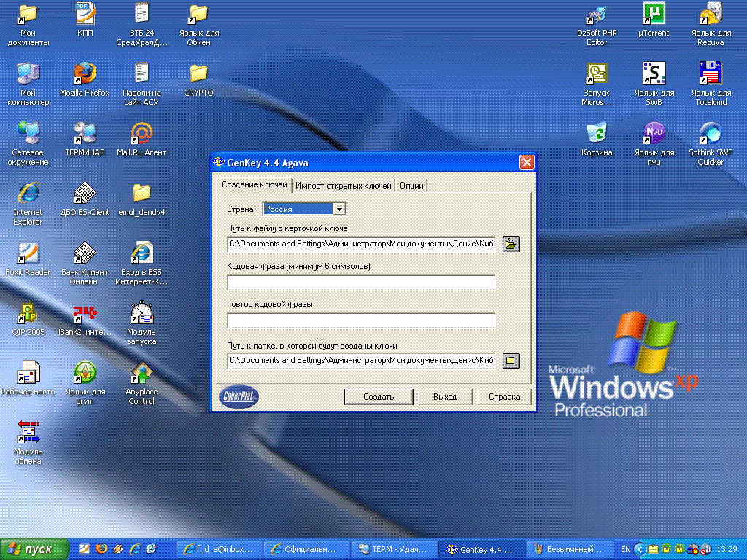Open the CRYPTO folder on desktop
Image resolution: width=747 pixels, height=560 pixels.
point(198,74)
